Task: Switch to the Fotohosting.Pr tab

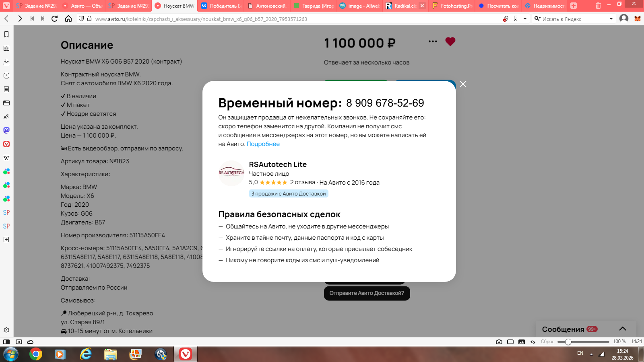Action: pos(452,6)
